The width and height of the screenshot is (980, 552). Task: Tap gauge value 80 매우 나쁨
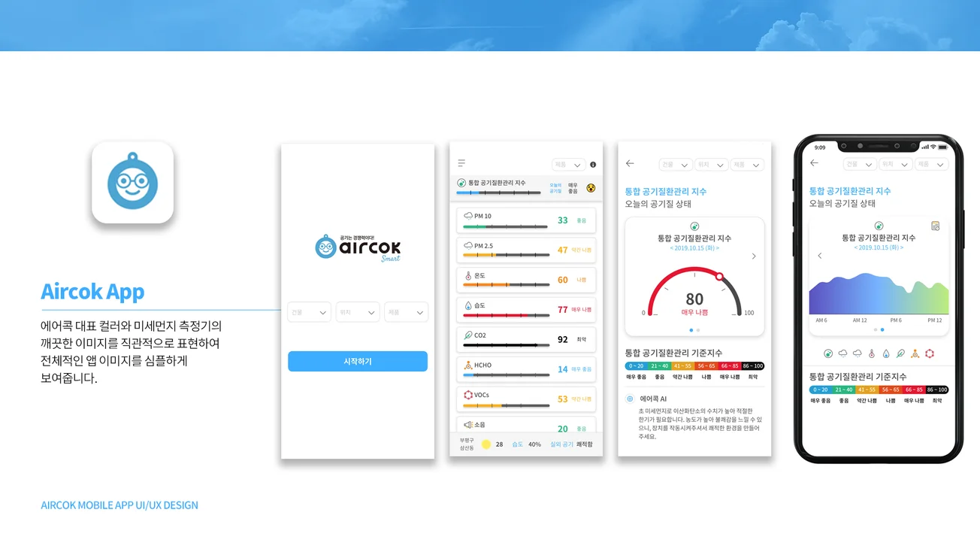[694, 304]
